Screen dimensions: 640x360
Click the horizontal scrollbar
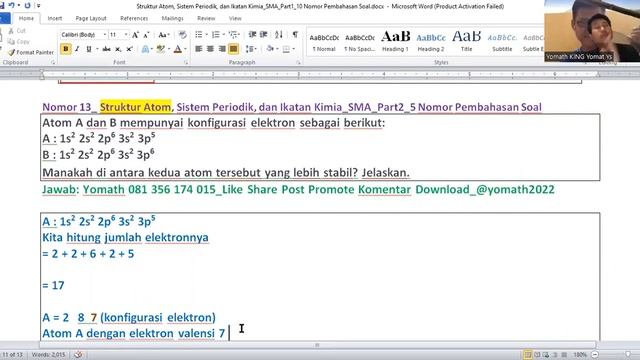(317, 345)
